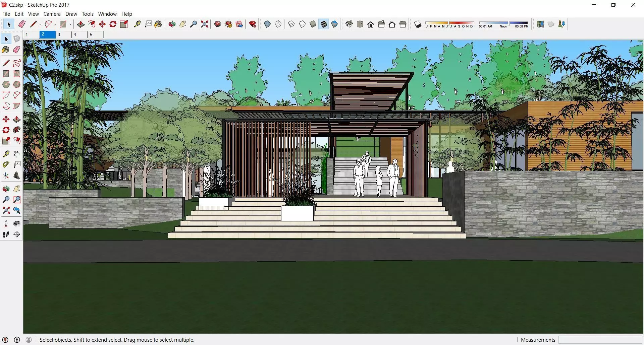Enable Shaded With Textures style
The width and height of the screenshot is (644, 345).
[324, 24]
